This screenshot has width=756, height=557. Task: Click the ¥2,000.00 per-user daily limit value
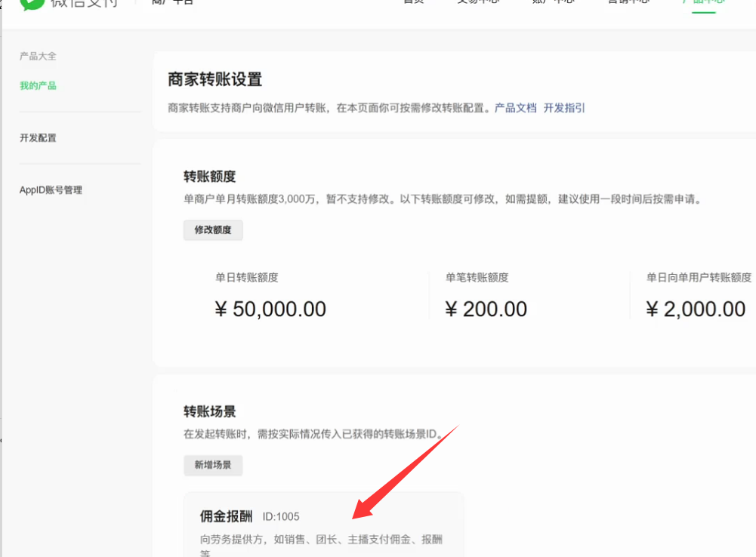(696, 309)
